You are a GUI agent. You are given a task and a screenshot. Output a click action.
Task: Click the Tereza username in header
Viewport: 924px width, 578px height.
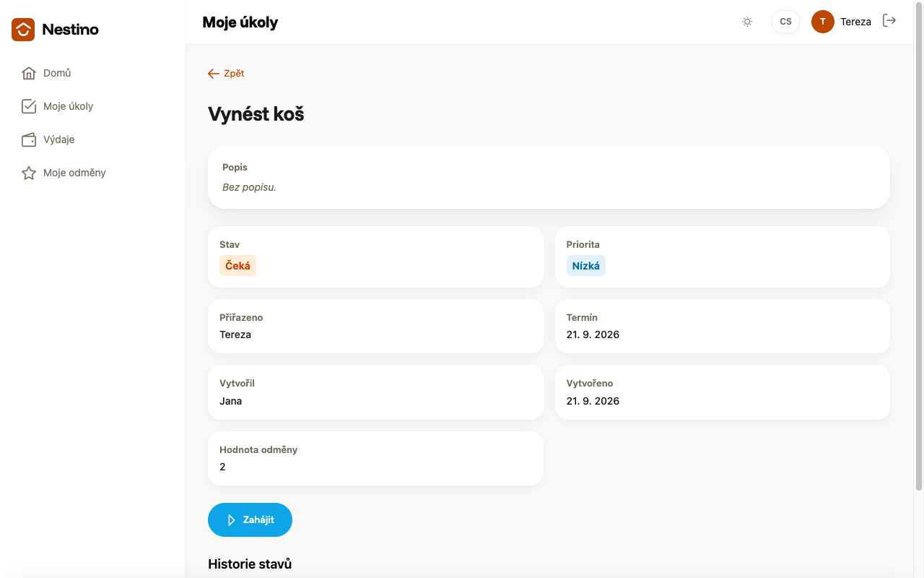pyautogui.click(x=855, y=22)
